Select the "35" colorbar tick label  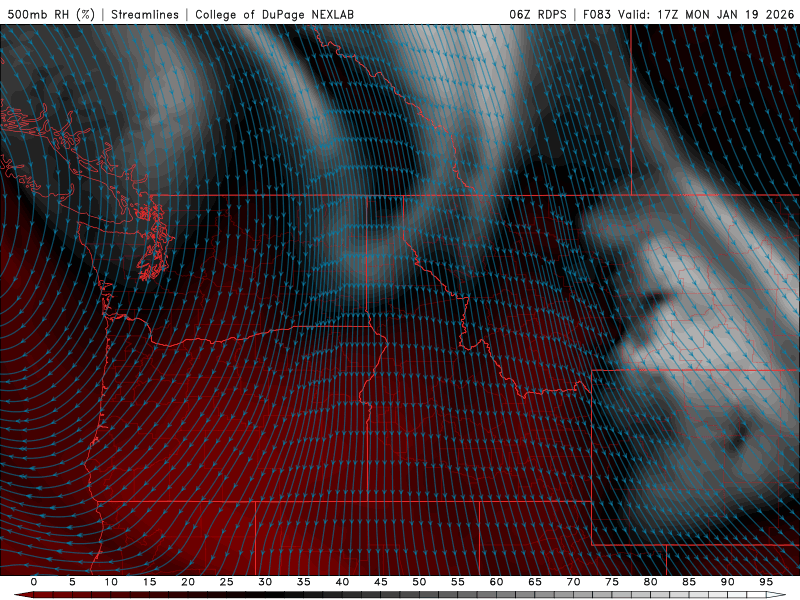pos(304,582)
